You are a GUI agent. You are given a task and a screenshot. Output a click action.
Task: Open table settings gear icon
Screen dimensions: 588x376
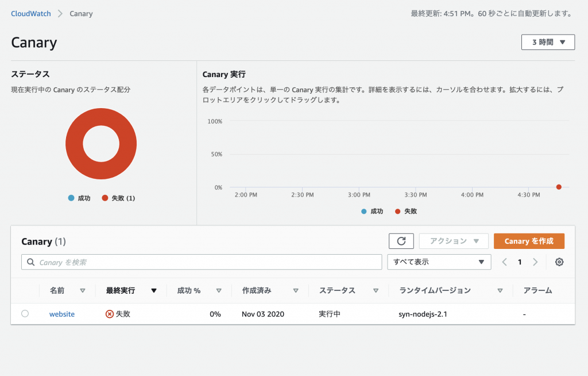pos(559,262)
